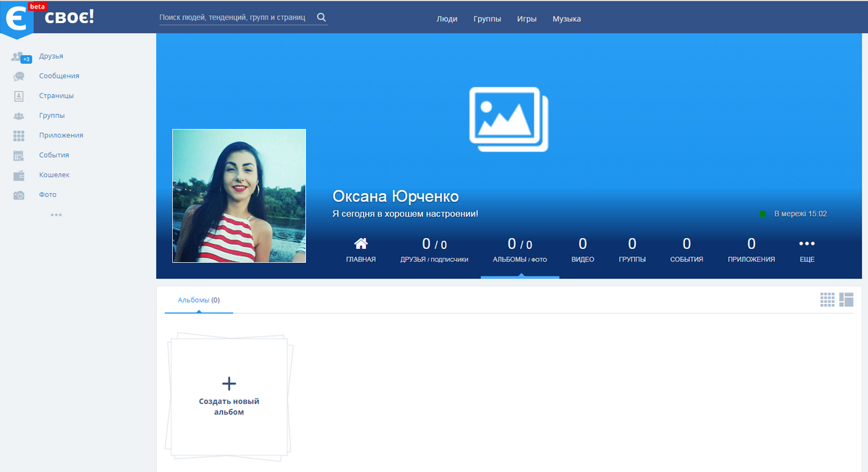Screen dimensions: 868x472
Task: Switch albums to tiled layout view
Action: [x=846, y=299]
